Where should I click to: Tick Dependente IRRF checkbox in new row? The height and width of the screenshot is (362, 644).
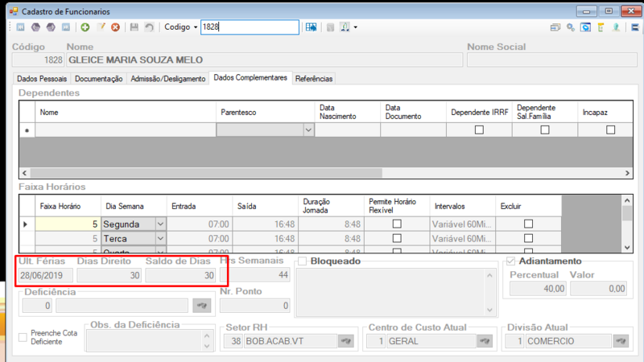point(479,130)
